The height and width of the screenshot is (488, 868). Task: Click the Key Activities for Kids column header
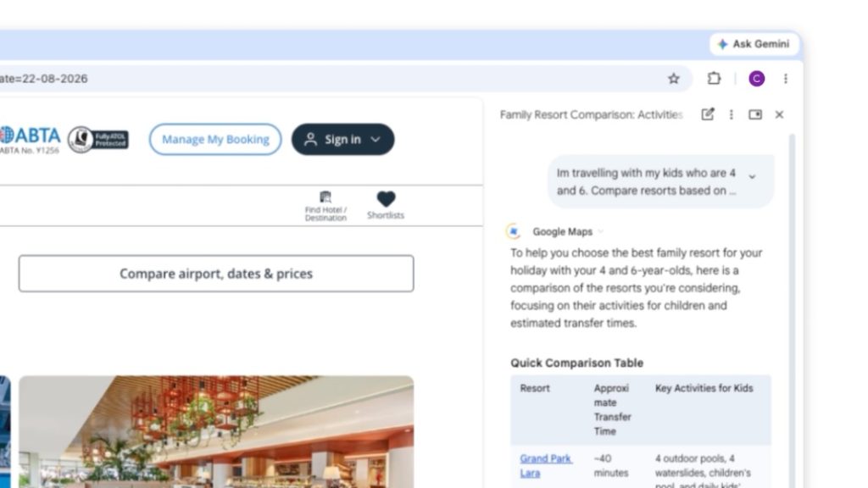click(704, 388)
